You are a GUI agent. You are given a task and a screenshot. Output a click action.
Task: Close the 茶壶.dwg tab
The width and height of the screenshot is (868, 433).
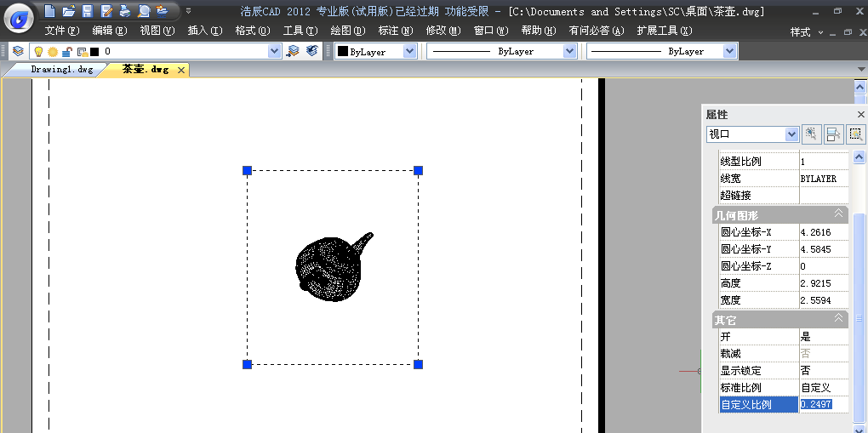tap(180, 70)
